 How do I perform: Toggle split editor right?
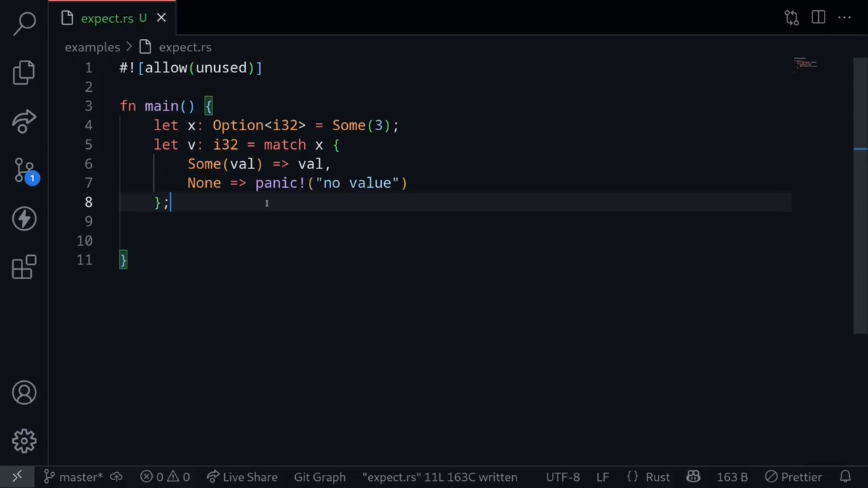(818, 17)
